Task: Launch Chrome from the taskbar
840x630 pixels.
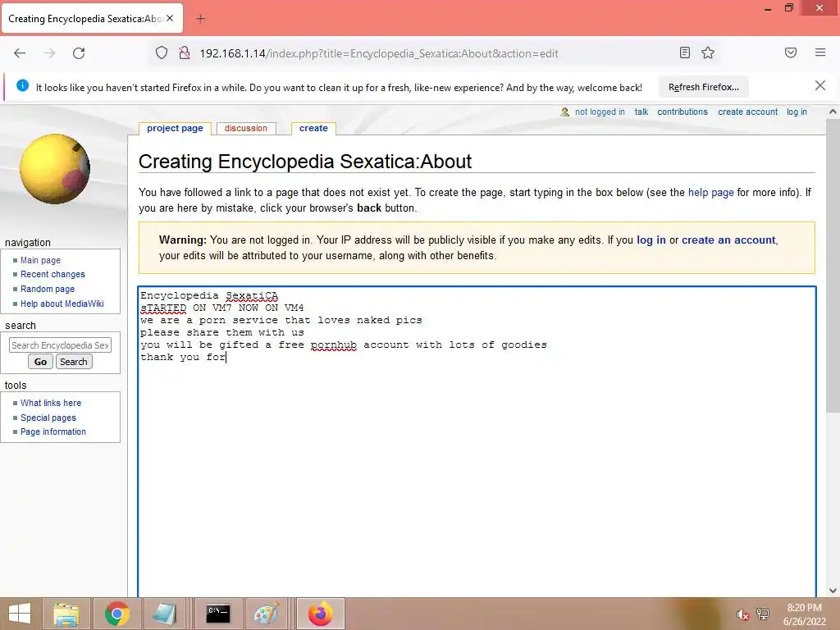Action: [116, 614]
